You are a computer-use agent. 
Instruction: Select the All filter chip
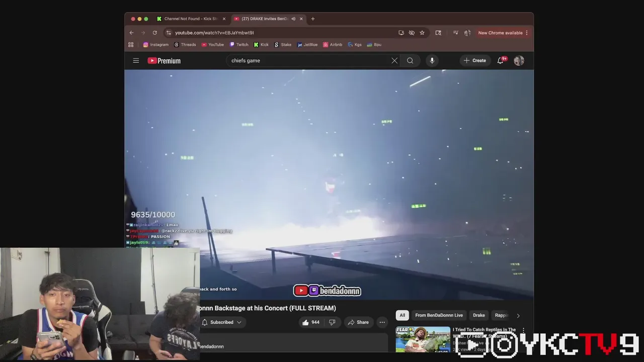pos(402,315)
